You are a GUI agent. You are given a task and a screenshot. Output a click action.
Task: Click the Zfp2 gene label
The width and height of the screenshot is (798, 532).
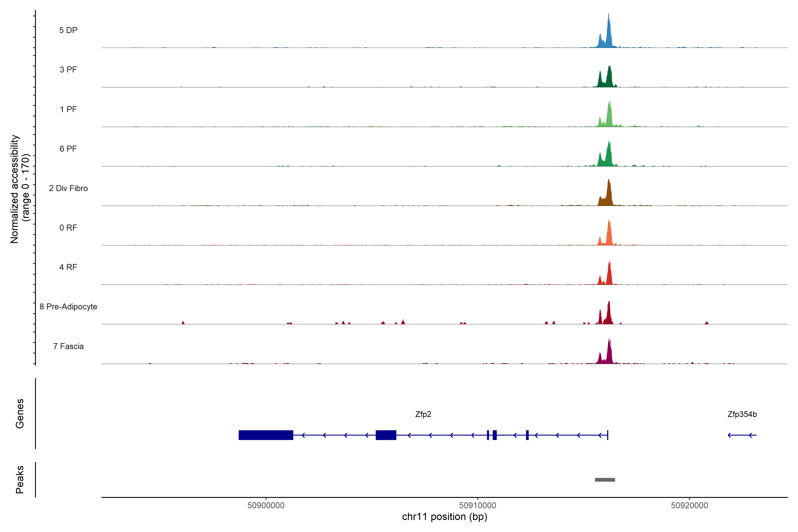(423, 414)
